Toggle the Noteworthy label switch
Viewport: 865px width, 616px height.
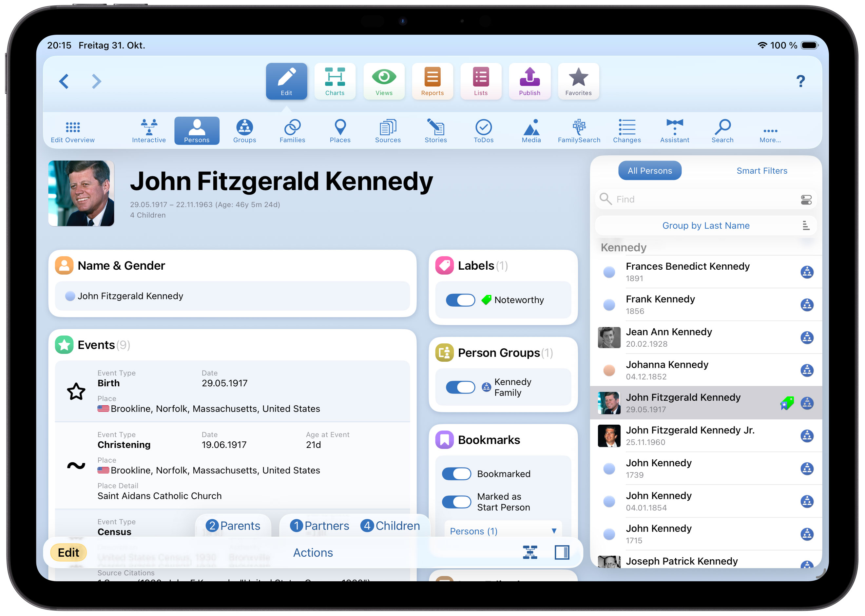point(460,300)
